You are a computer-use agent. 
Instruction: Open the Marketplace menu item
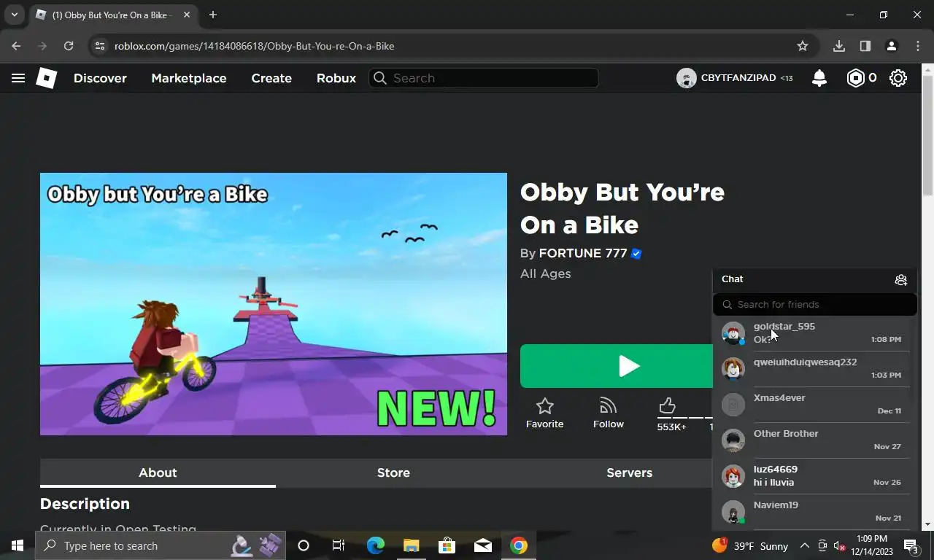coord(188,78)
